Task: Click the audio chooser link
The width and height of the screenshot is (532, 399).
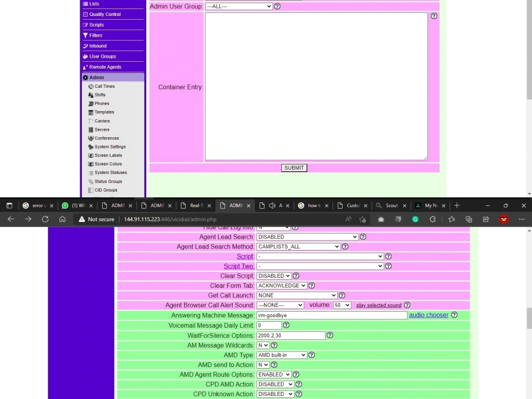Action: click(x=428, y=315)
